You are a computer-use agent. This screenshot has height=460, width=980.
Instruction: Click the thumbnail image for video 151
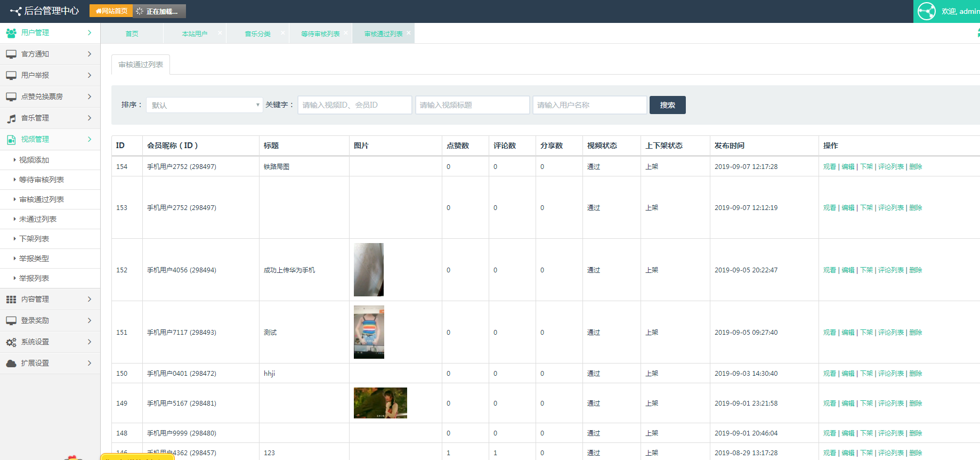pyautogui.click(x=369, y=332)
